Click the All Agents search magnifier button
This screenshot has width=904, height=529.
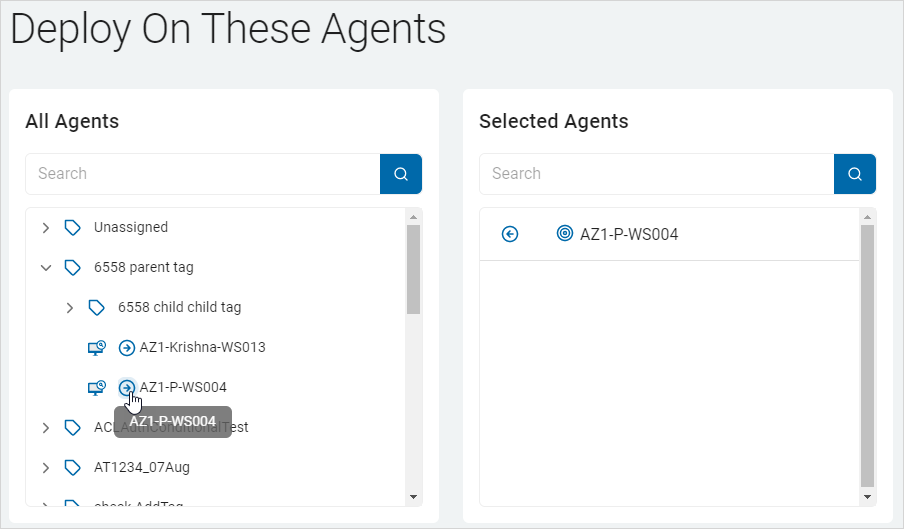click(401, 174)
